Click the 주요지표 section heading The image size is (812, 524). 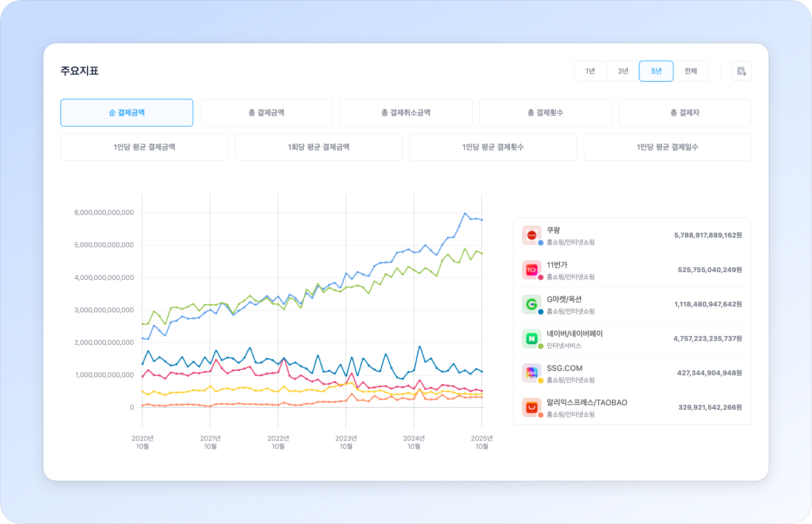click(80, 71)
